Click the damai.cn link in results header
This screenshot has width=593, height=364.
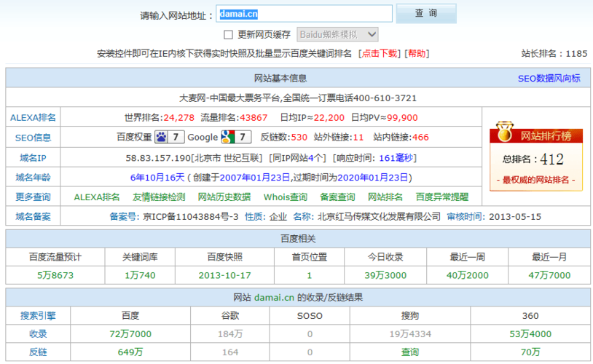[x=274, y=298]
